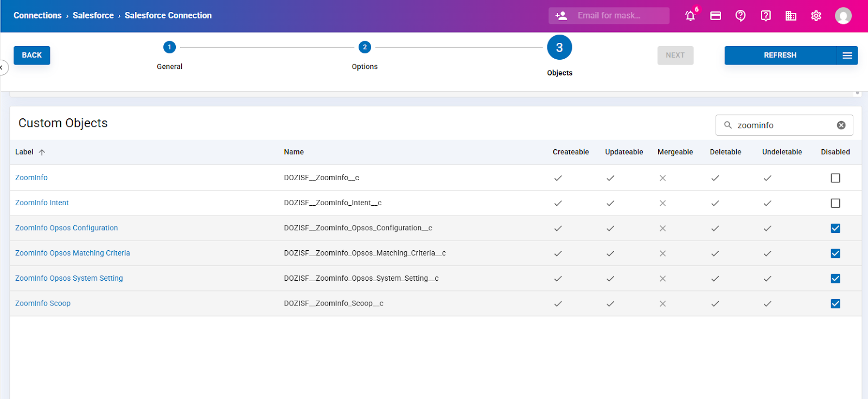This screenshot has height=399, width=868.
Task: Open the ZoomInfo Opsos Configuration link
Action: tap(66, 228)
